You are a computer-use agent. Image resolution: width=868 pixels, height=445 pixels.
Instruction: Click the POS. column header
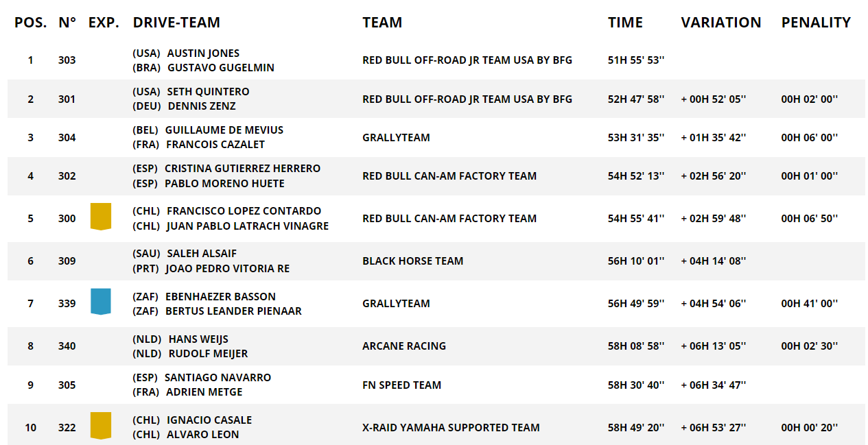click(31, 23)
